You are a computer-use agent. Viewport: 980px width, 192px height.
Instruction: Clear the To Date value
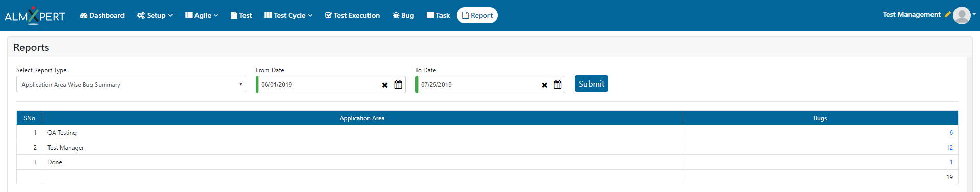point(545,85)
